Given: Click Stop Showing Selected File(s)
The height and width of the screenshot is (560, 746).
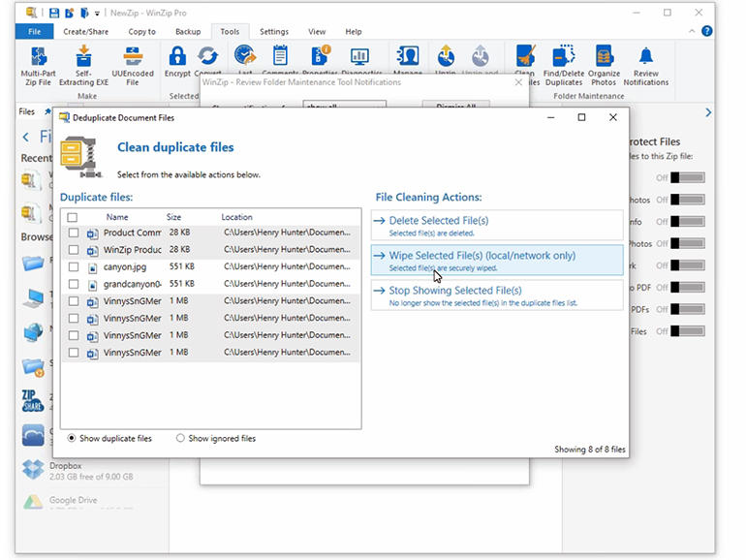Looking at the screenshot, I should pyautogui.click(x=497, y=295).
